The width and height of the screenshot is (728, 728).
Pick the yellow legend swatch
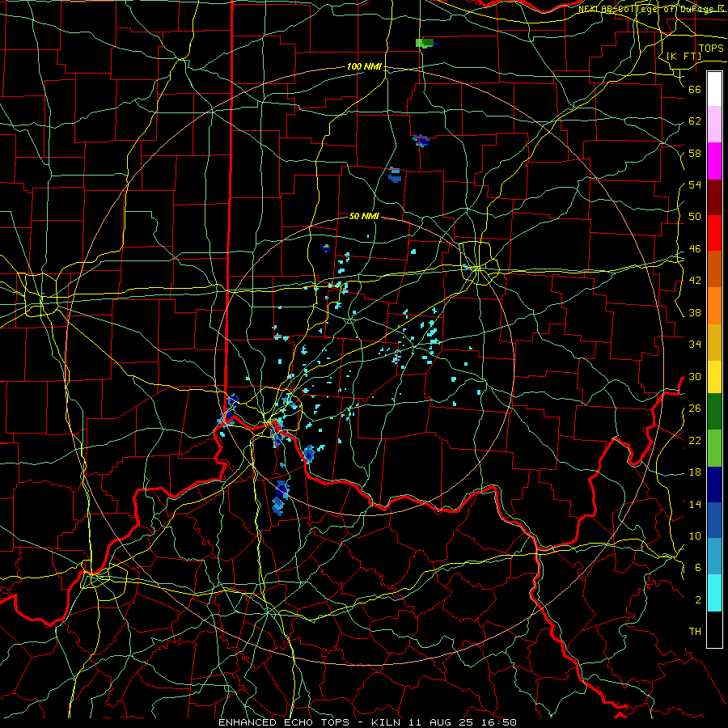tap(714, 377)
